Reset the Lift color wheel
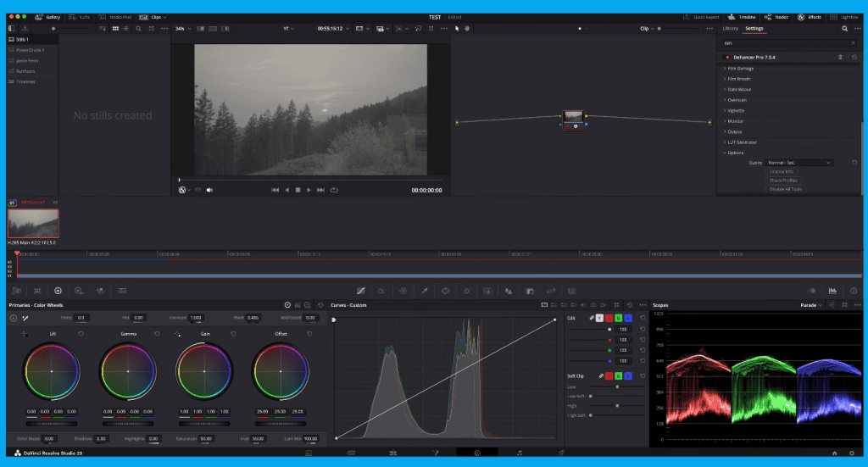Viewport: 868px width, 467px height. [81, 334]
